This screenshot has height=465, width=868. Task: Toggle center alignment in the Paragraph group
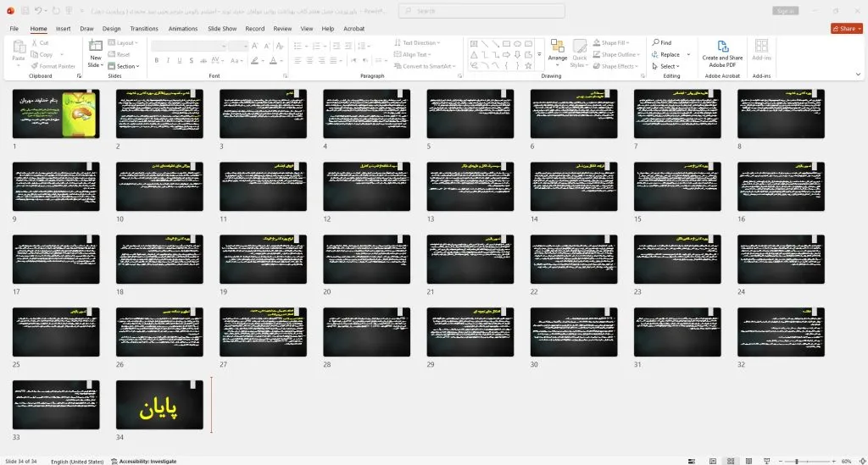(310, 60)
